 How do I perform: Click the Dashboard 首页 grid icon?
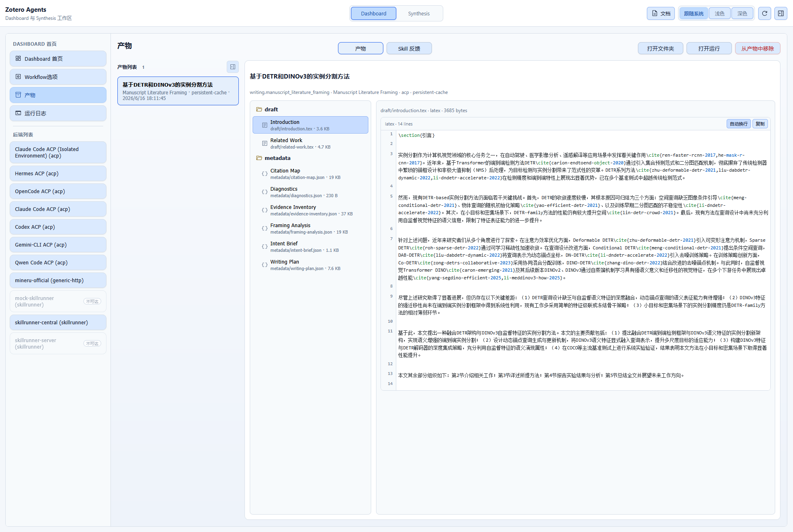click(x=18, y=58)
